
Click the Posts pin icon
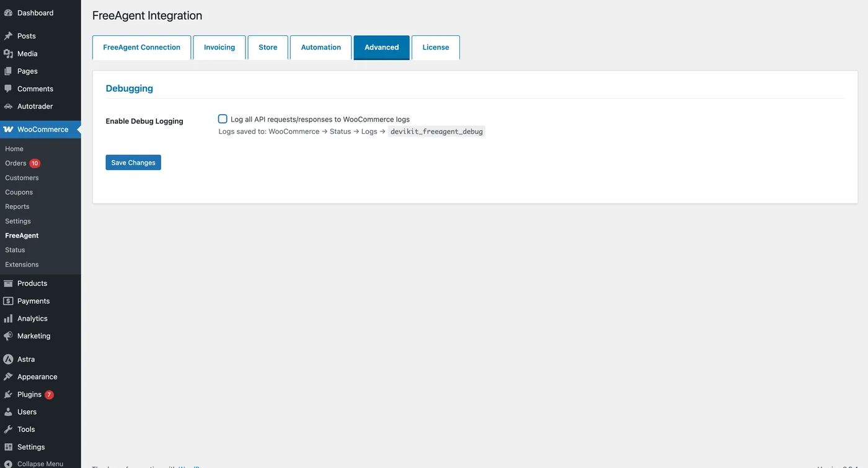(x=8, y=36)
